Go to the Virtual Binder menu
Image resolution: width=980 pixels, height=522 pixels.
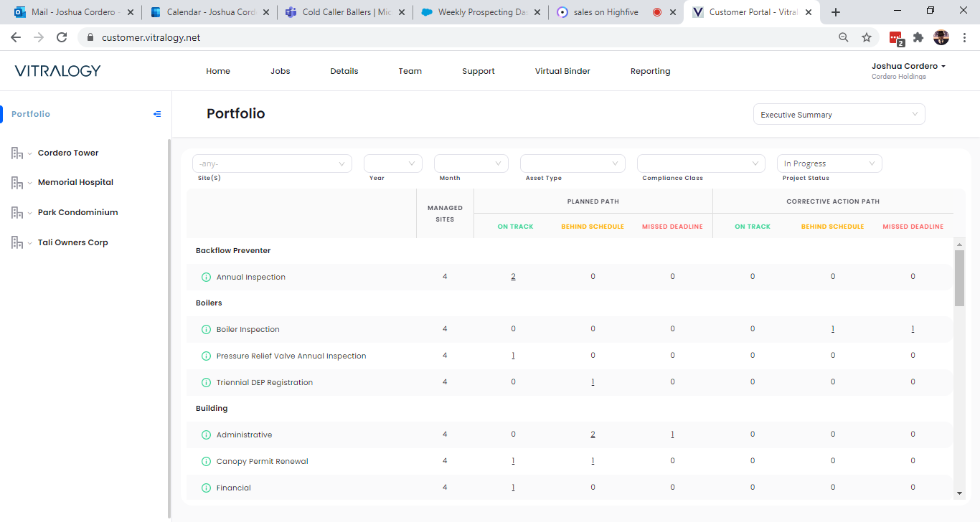tap(562, 71)
